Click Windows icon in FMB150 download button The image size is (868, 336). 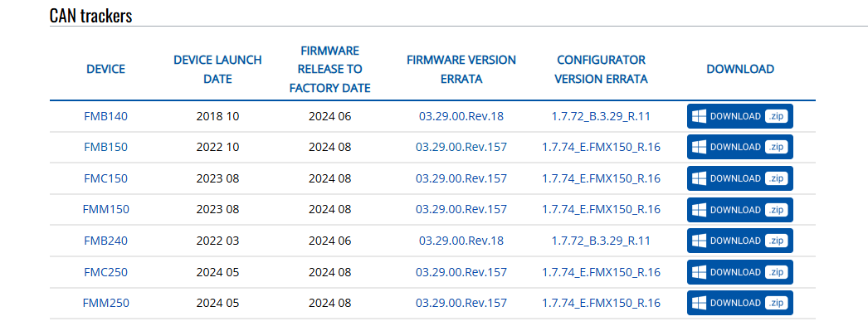pyautogui.click(x=699, y=147)
